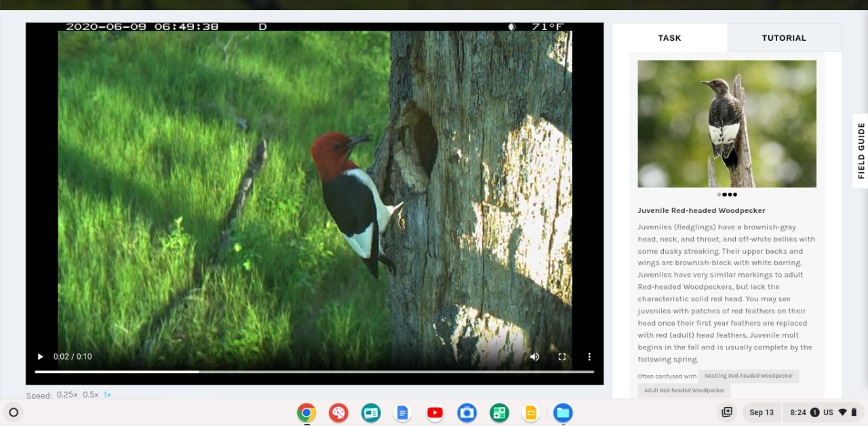Viewport: 868px width, 426px height.
Task: Set playback speed to 0.25×
Action: coord(67,395)
